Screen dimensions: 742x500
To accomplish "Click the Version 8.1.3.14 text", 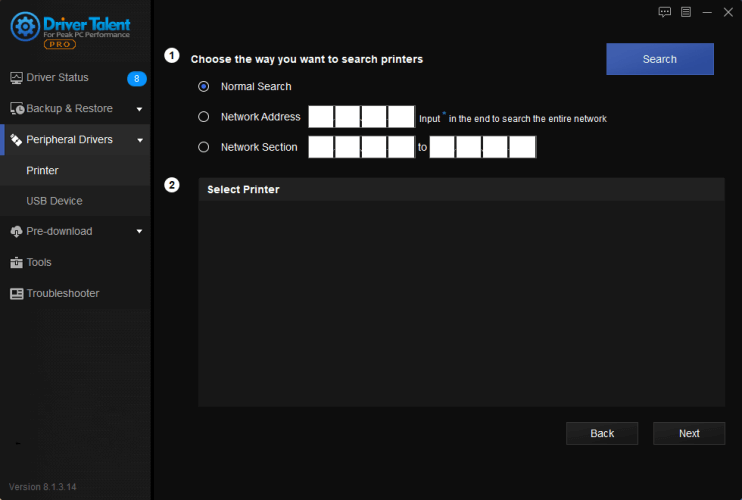I will point(43,487).
